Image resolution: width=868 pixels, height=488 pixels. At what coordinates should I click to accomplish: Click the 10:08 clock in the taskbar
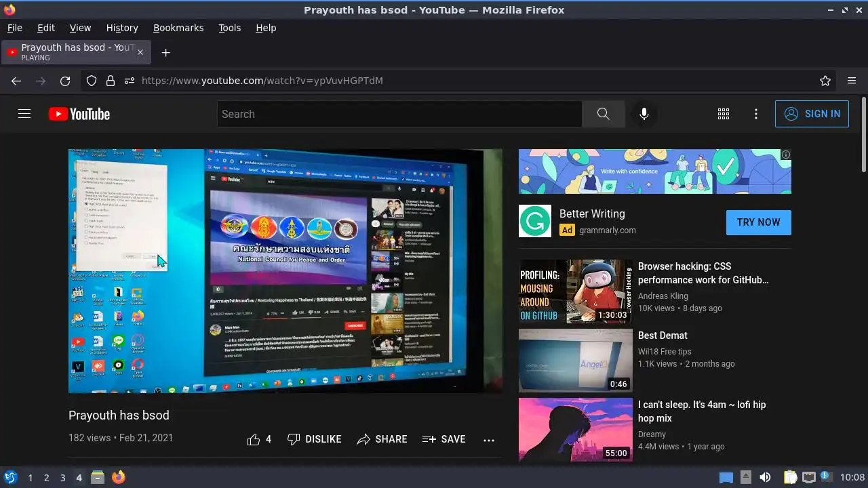coord(852,477)
